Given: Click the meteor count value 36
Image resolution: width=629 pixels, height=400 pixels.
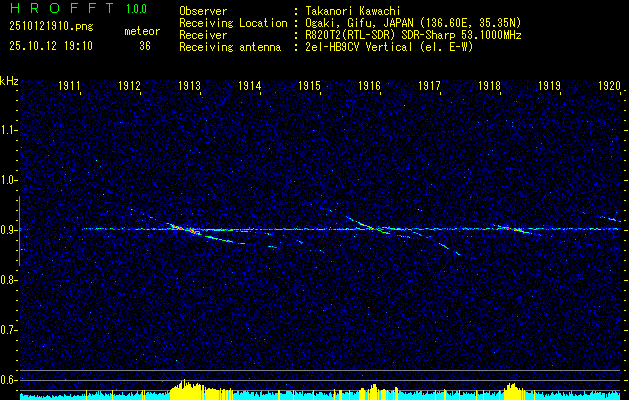Looking at the screenshot, I should click(145, 46).
